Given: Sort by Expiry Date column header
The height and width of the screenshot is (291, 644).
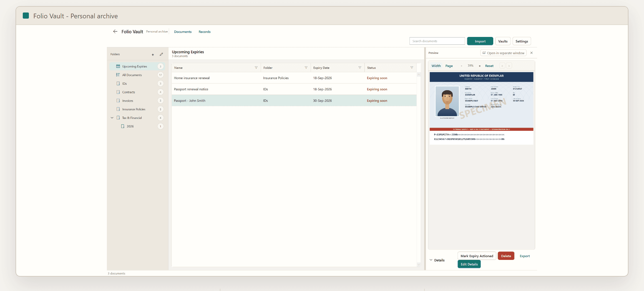Looking at the screenshot, I should (321, 68).
